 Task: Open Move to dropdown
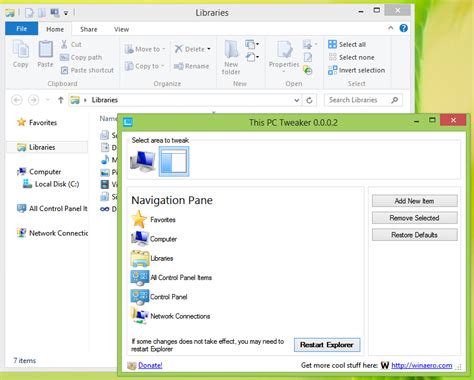(145, 49)
